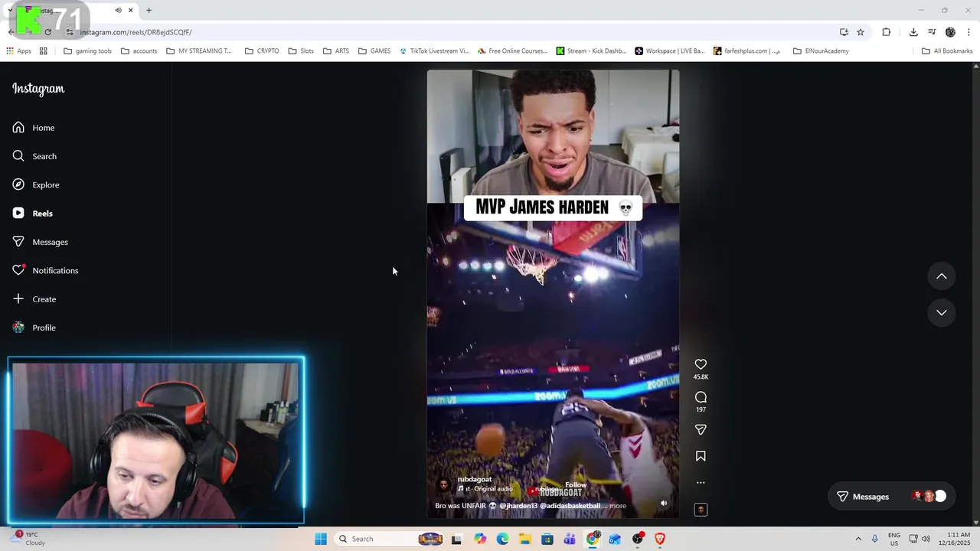Mute the tab via its speaker icon
This screenshot has height=551, width=980.
click(x=118, y=11)
